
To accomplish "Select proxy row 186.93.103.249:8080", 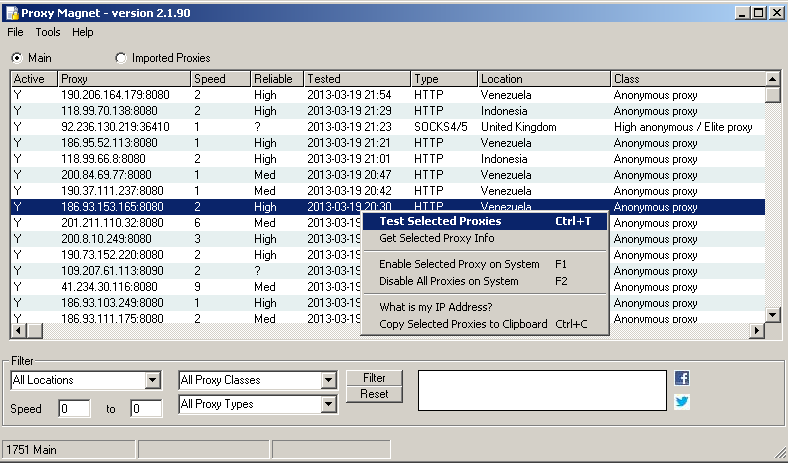I will click(x=186, y=303).
